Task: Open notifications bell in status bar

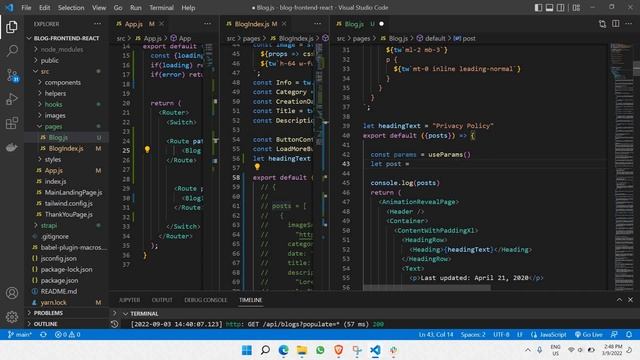Action: (x=629, y=334)
